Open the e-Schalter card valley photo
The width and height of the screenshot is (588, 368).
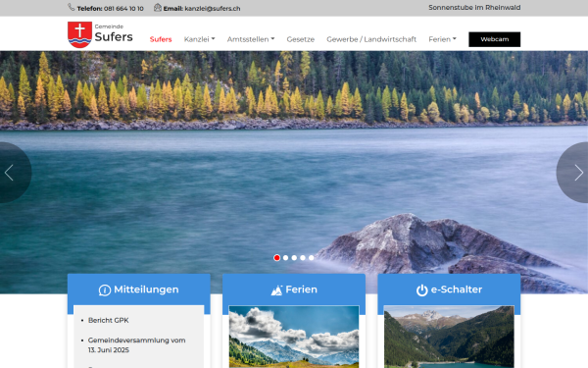pos(449,337)
